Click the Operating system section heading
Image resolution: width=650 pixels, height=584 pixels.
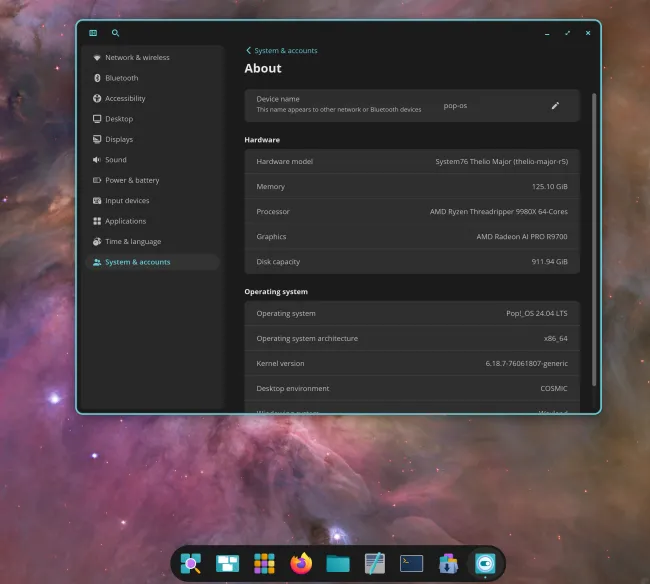click(x=276, y=292)
